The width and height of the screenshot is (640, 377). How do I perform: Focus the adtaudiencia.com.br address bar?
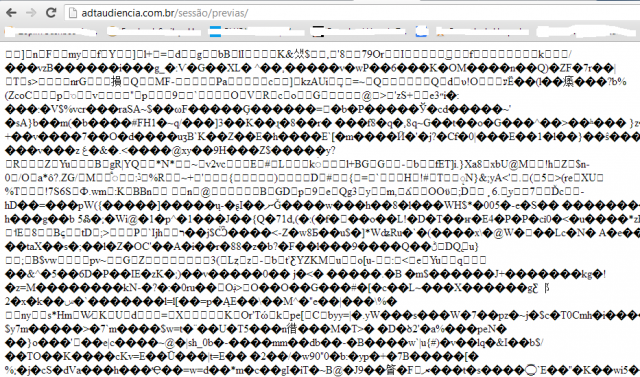point(352,13)
